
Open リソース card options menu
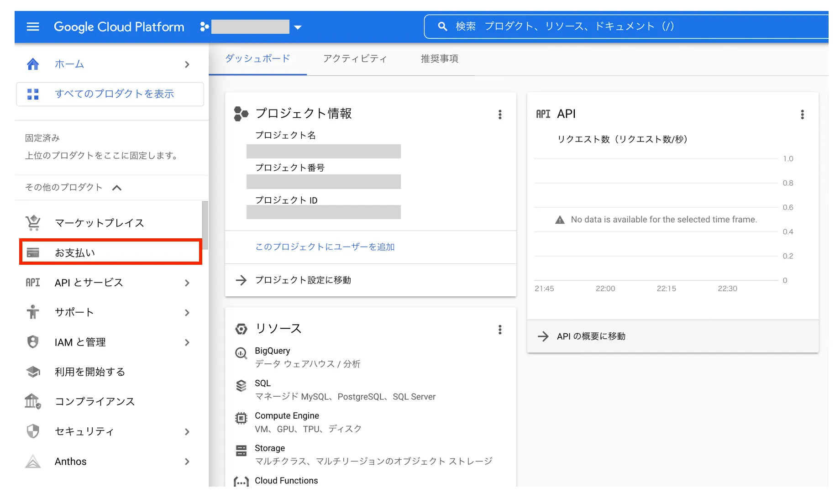click(x=500, y=330)
